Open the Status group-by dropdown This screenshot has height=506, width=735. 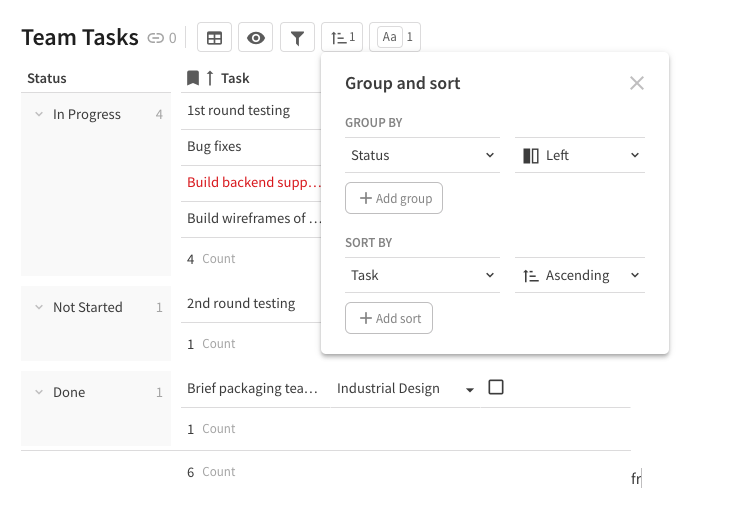[422, 155]
